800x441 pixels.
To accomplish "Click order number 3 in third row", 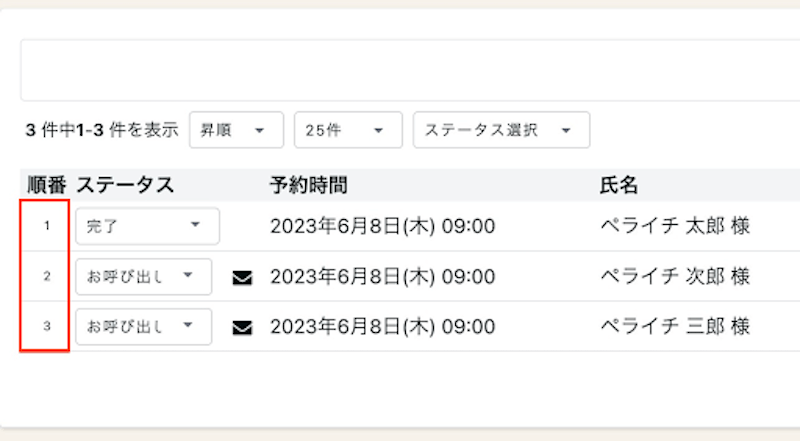I will coord(47,327).
